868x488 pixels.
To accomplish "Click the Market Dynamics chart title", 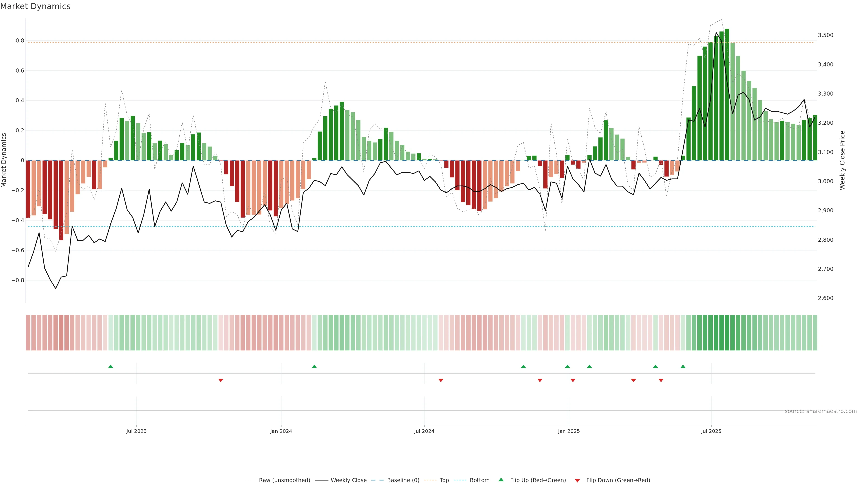I will [35, 6].
